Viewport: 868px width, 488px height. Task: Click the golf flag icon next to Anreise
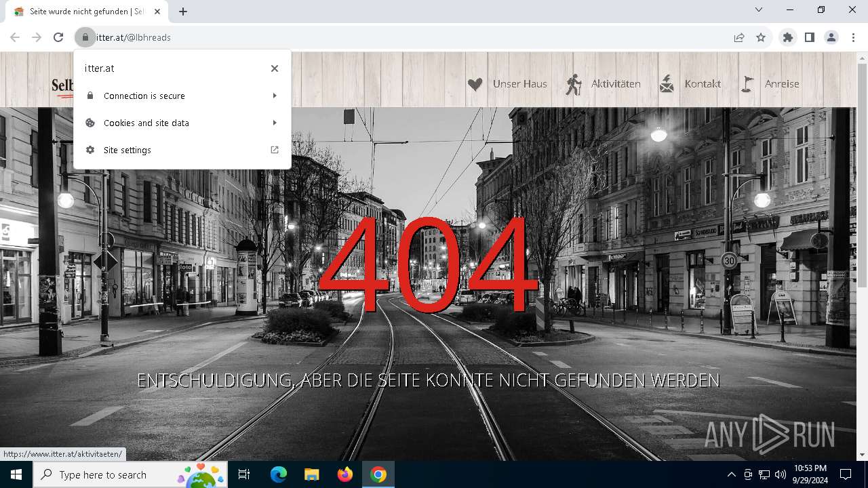pos(747,84)
